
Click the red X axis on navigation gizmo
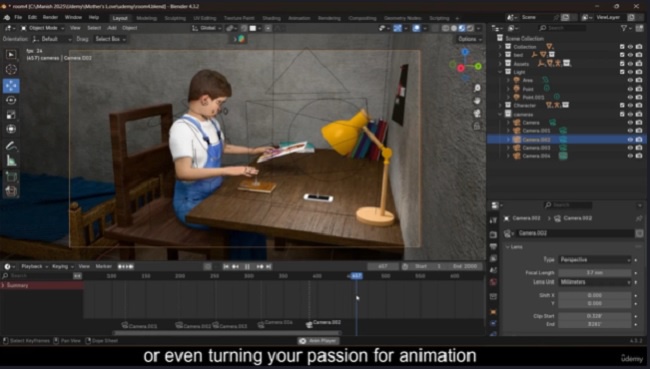click(461, 68)
